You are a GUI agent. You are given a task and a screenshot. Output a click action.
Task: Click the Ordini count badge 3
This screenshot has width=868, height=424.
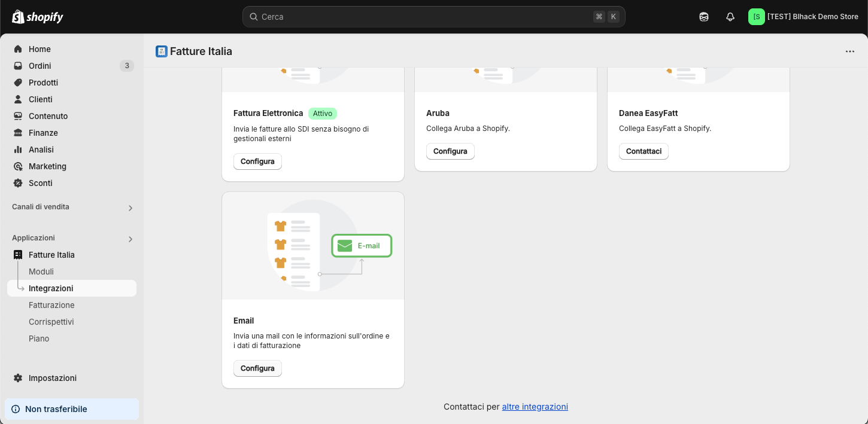click(127, 66)
